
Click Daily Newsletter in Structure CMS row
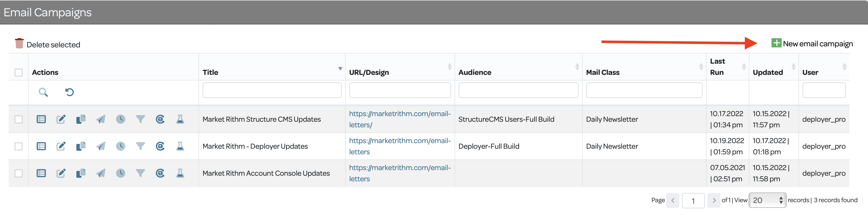click(612, 119)
